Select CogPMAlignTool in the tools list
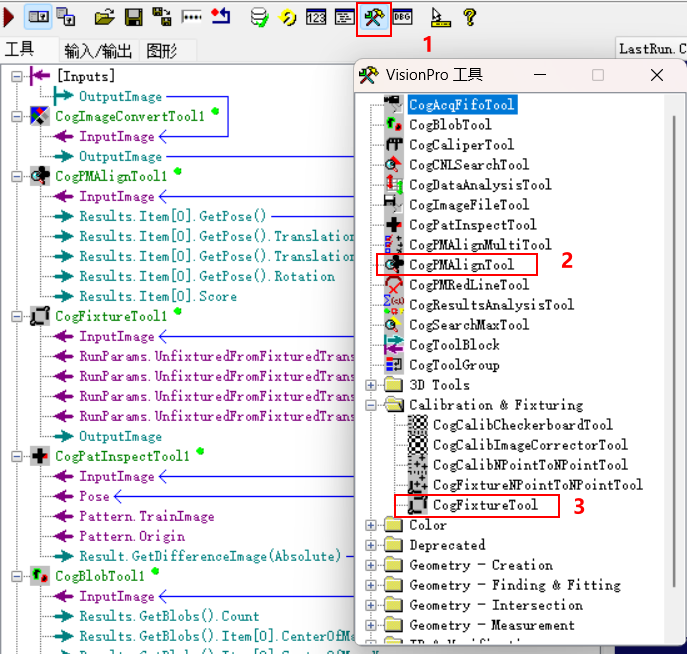This screenshot has height=654, width=687. pos(461,265)
